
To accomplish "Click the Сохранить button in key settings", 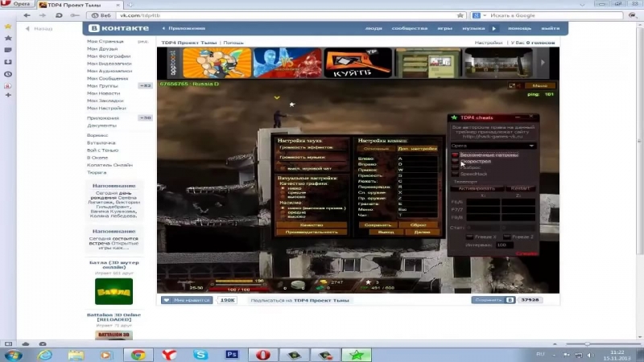I will (x=378, y=225).
